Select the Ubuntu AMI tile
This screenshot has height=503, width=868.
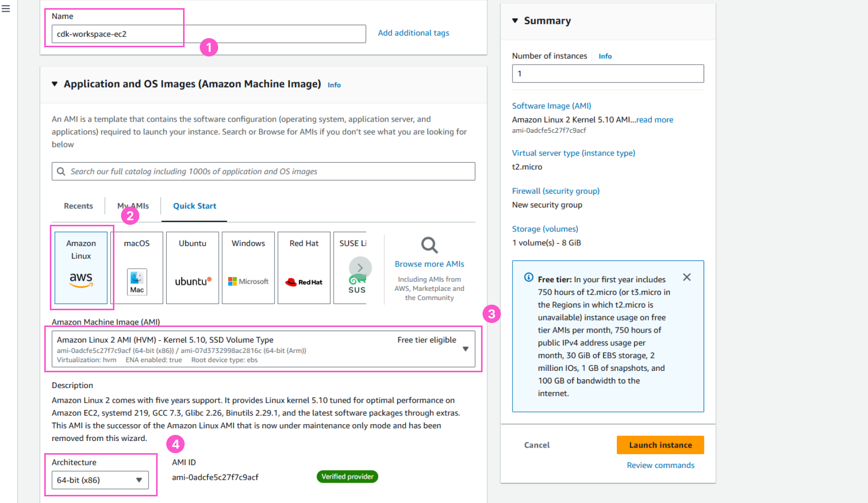[193, 268]
